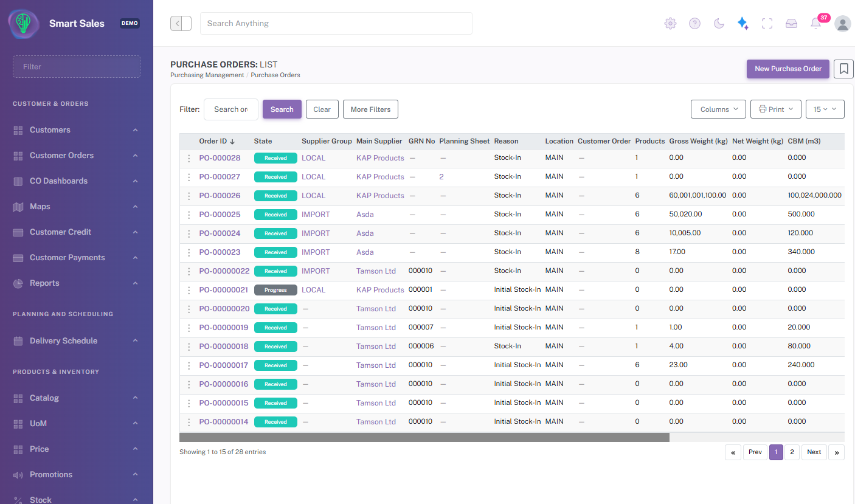The width and height of the screenshot is (855, 504).
Task: Click Progress state badge for PO-00000021
Action: [x=275, y=290]
